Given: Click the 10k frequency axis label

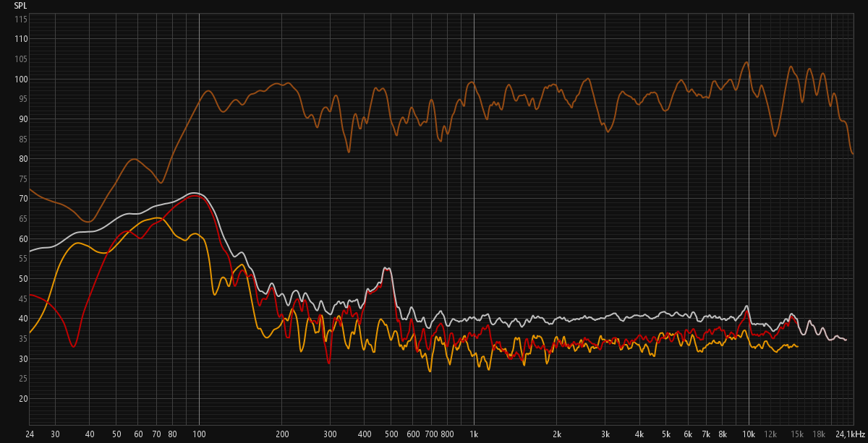Looking at the screenshot, I should click(749, 434).
